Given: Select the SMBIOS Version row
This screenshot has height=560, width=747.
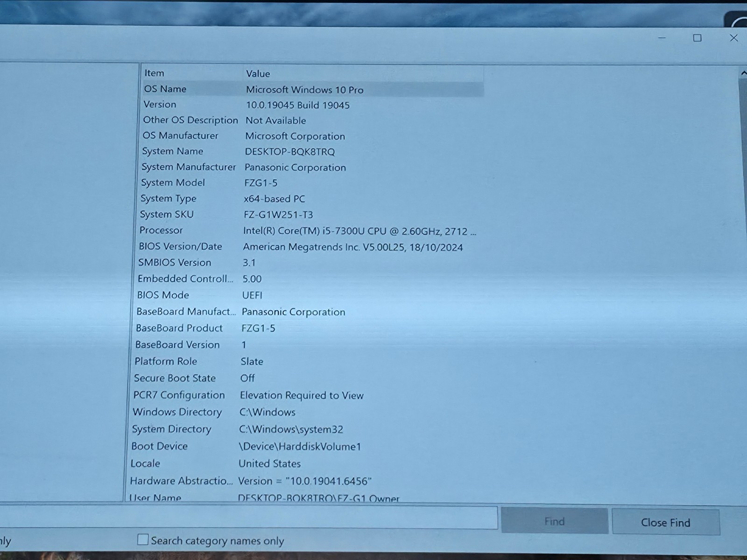Looking at the screenshot, I should pyautogui.click(x=310, y=262).
